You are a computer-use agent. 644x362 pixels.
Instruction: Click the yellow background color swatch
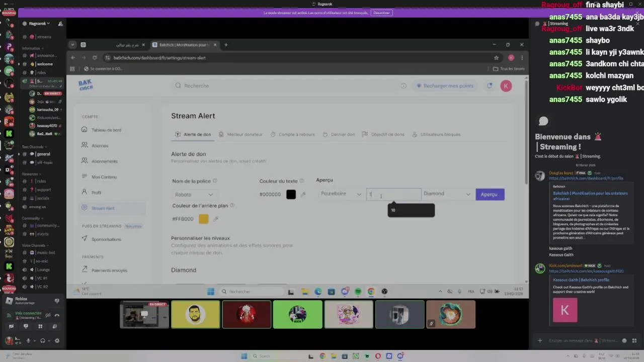[203, 219]
